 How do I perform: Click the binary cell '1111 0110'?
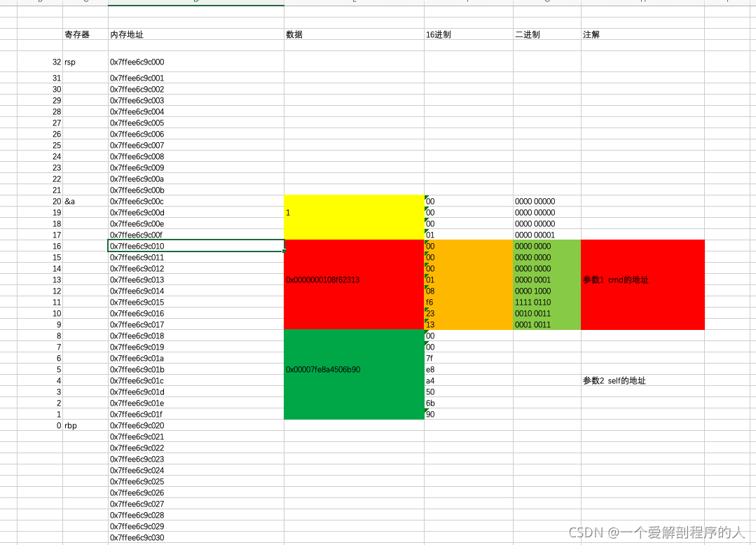[547, 302]
